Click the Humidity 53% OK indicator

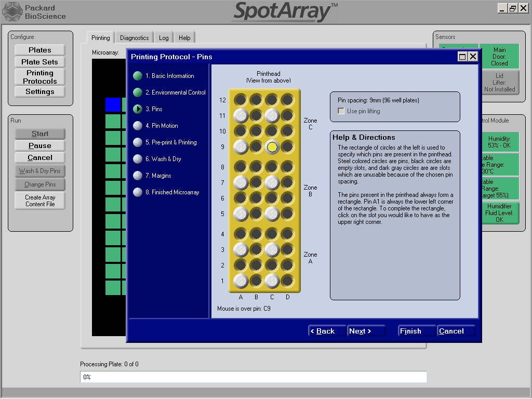click(x=499, y=142)
